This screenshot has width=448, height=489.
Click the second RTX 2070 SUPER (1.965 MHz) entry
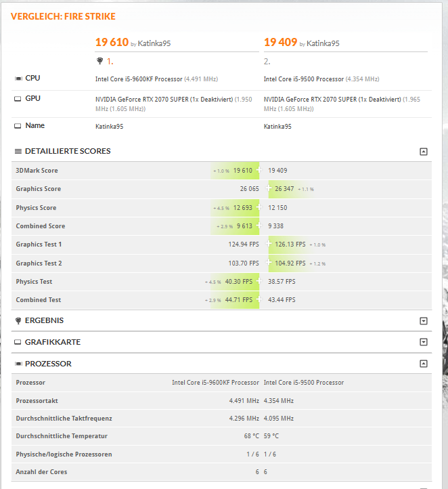(x=342, y=104)
